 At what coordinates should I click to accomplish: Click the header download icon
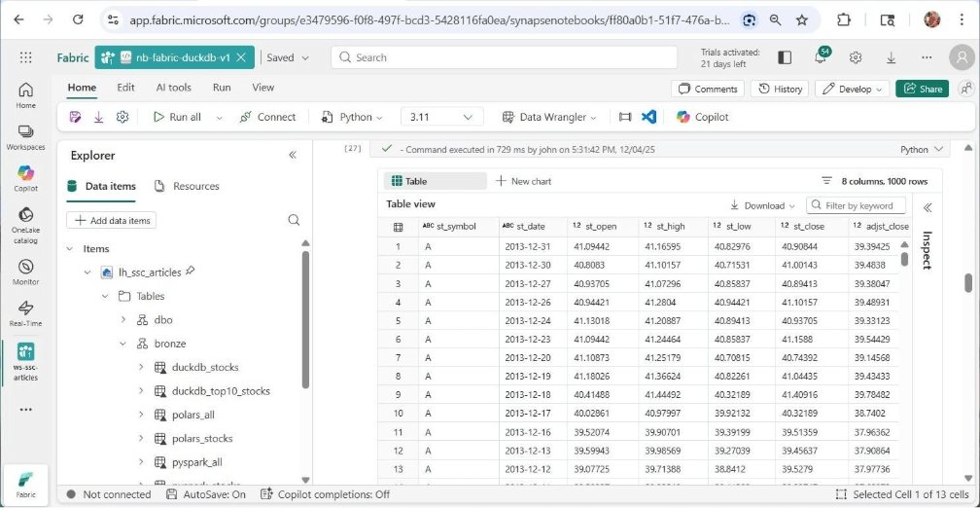click(x=892, y=57)
